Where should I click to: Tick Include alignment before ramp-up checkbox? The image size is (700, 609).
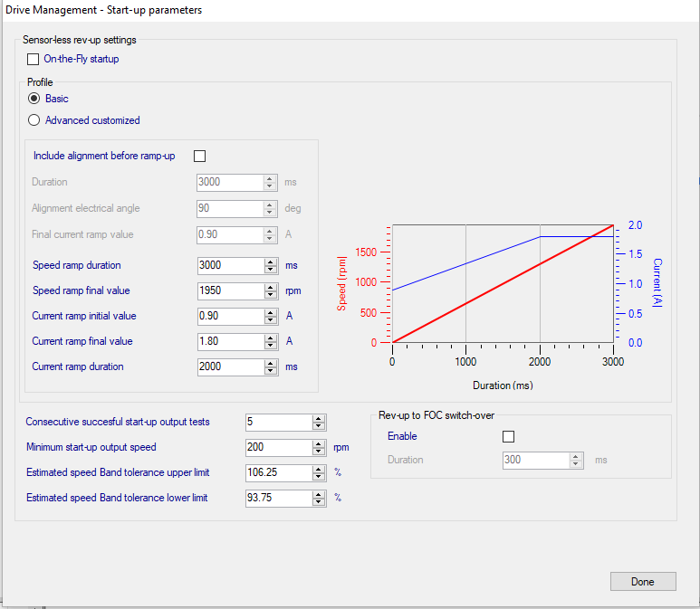coord(199,157)
